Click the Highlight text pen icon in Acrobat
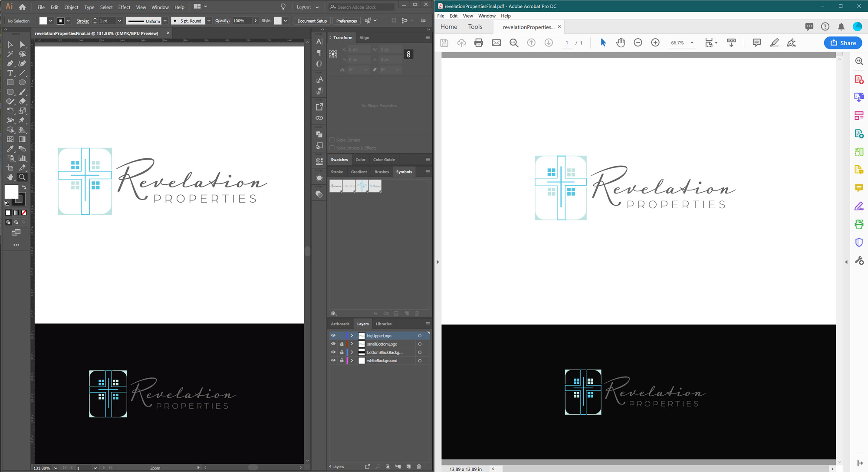This screenshot has height=472, width=868. coord(774,43)
